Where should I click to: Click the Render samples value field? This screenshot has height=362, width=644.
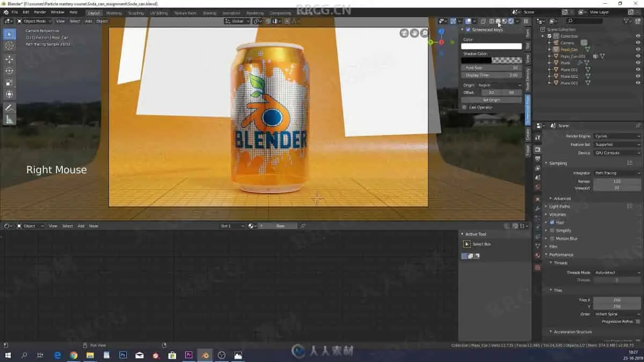point(617,181)
